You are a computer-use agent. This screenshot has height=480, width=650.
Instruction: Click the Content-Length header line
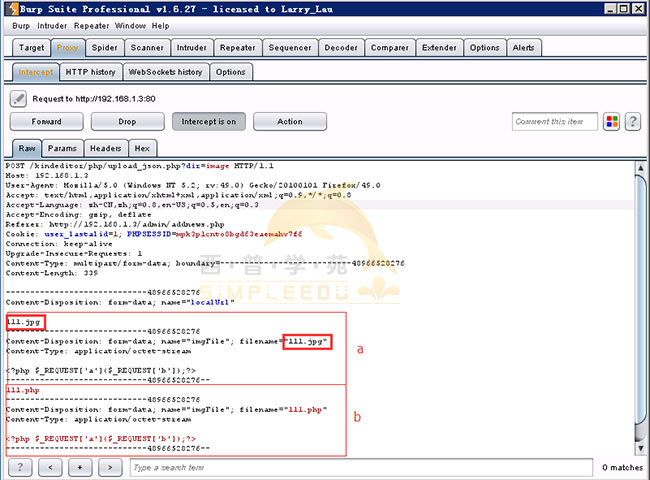(x=52, y=273)
